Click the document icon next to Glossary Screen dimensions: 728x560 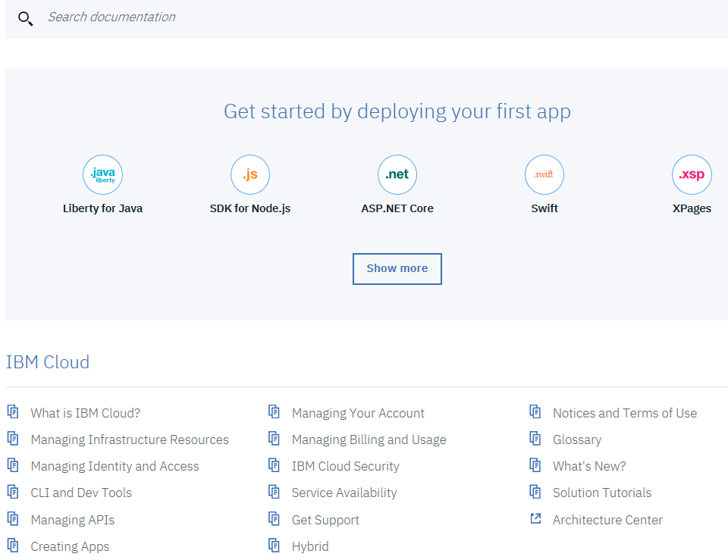(x=535, y=439)
